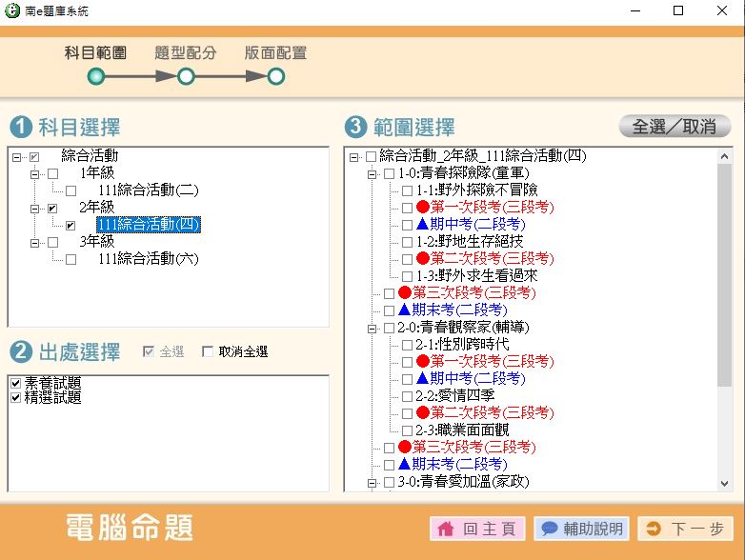Click range list scrollbar up arrow

724,156
